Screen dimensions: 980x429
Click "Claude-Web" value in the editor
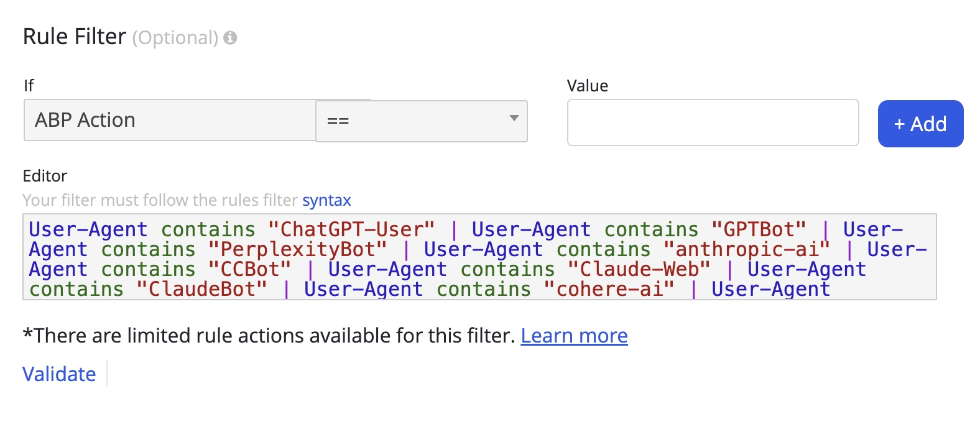click(639, 269)
